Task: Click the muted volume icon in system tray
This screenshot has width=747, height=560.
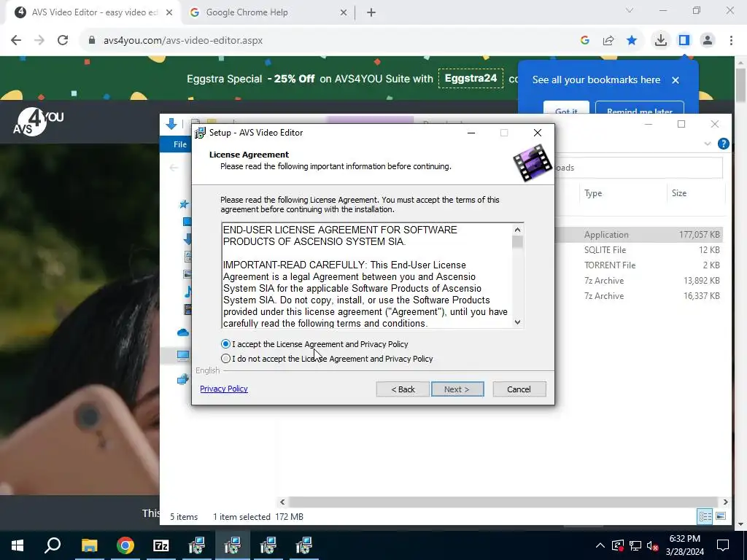Action: (x=653, y=545)
